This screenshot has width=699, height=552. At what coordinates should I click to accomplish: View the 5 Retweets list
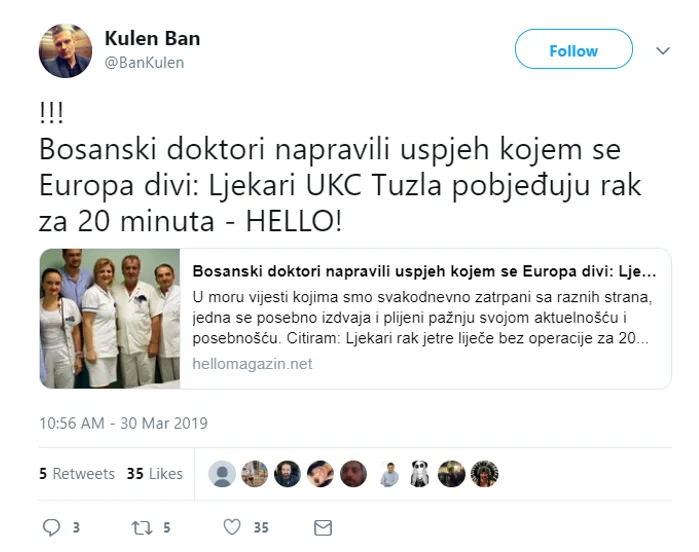coord(77,473)
